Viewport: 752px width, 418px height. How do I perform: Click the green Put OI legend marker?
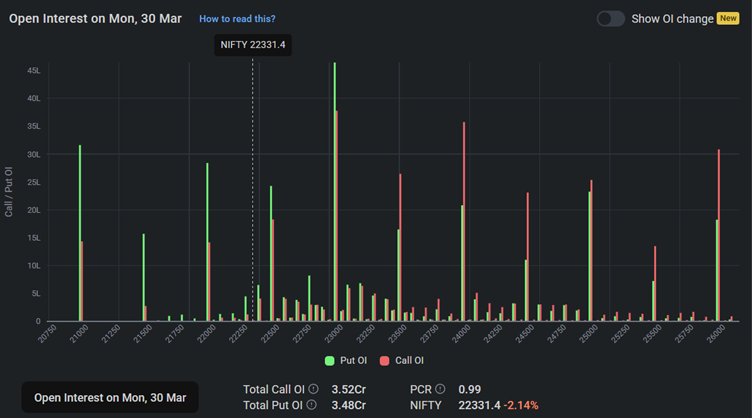330,360
